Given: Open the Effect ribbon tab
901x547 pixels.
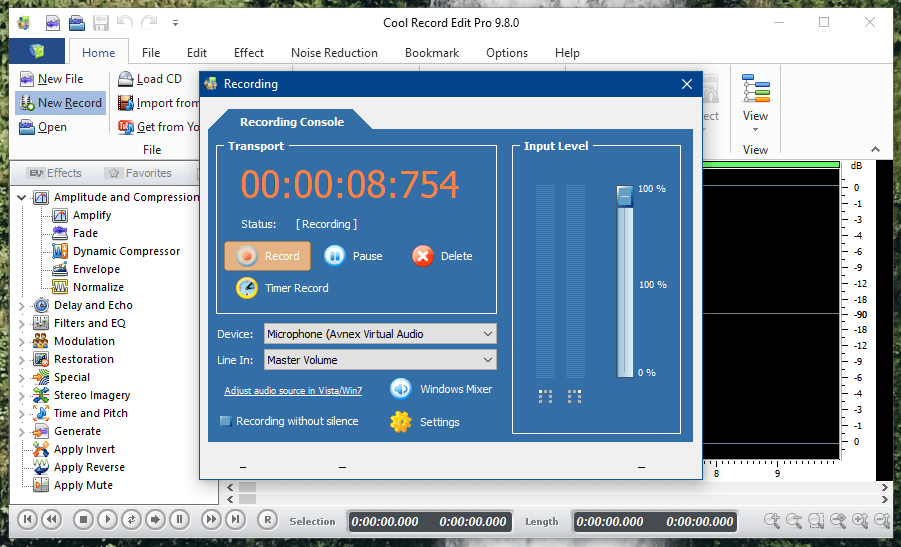Looking at the screenshot, I should [249, 53].
